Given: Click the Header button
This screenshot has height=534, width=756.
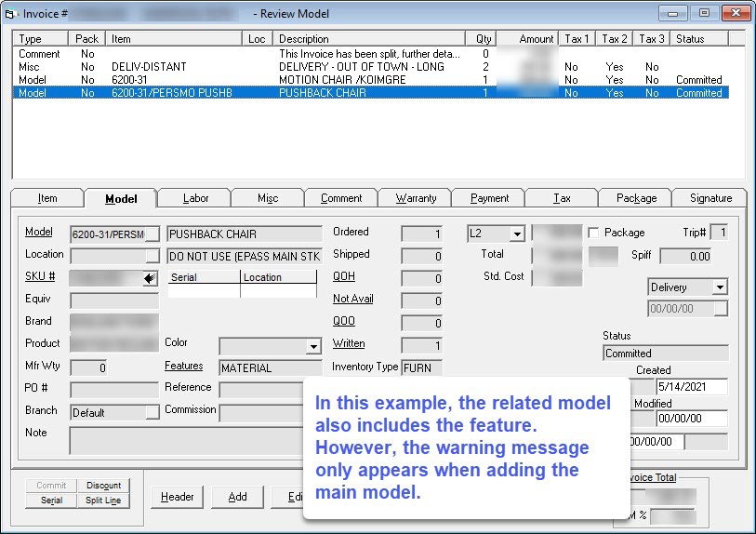Looking at the screenshot, I should (177, 497).
